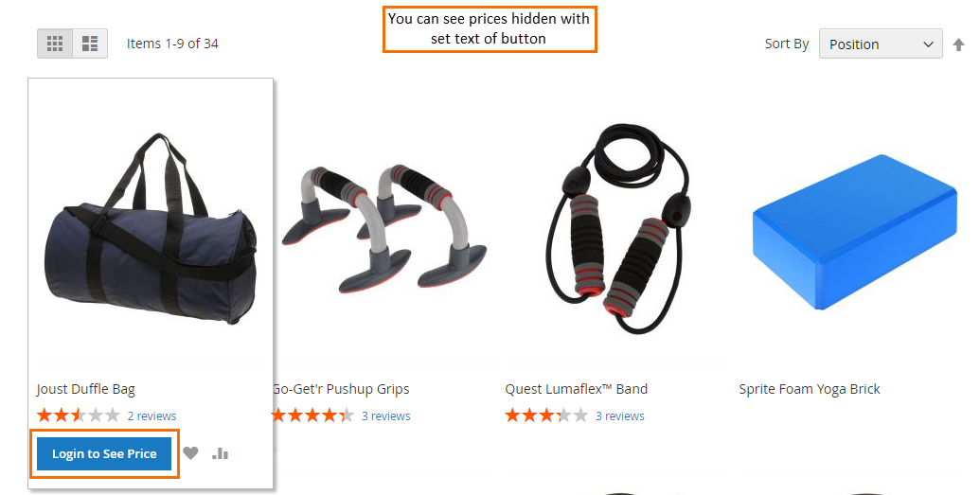
Task: Select the pushup grips product image
Action: pyautogui.click(x=383, y=229)
